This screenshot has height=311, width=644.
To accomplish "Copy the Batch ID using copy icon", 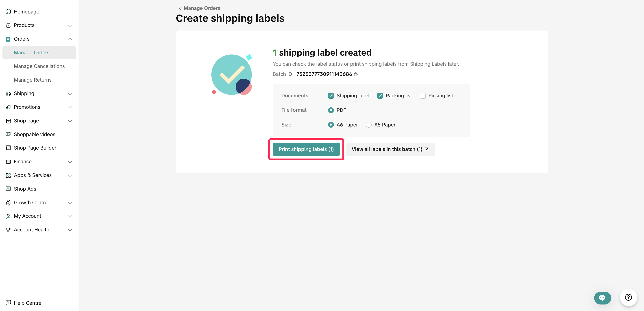I will pos(356,74).
